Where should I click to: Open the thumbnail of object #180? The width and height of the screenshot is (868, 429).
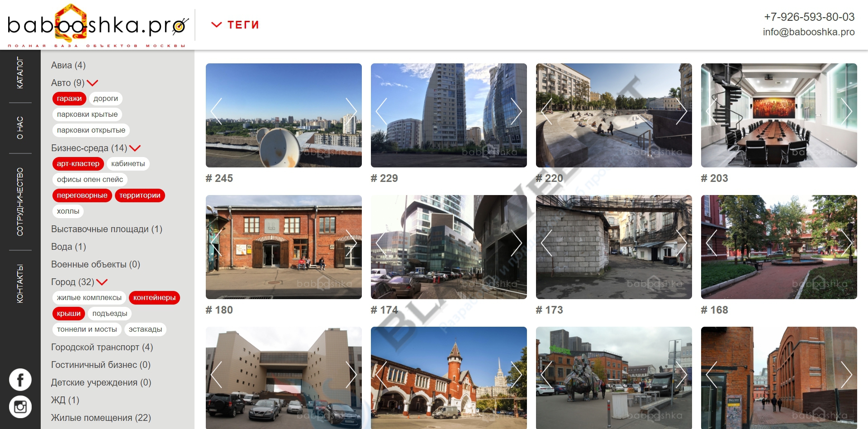[x=284, y=247]
